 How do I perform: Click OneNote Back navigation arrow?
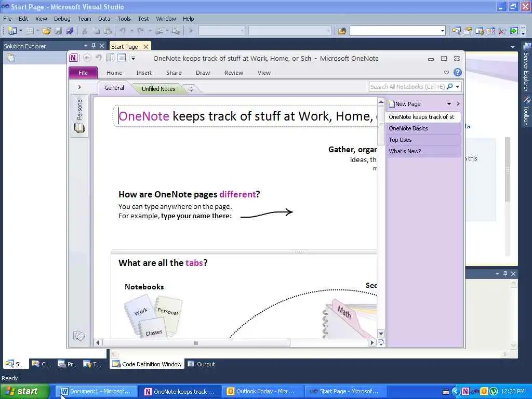click(87, 58)
